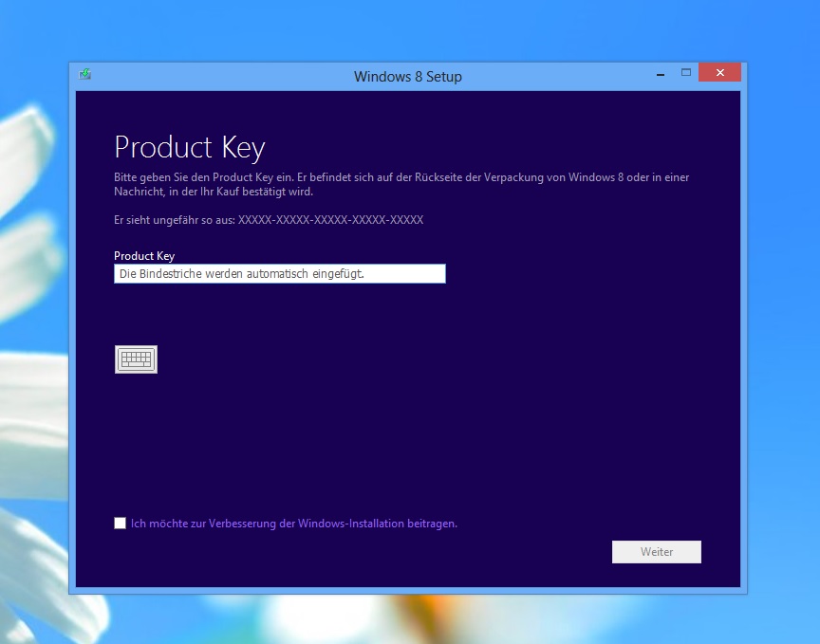Click the 'Product Key' field label
The image size is (820, 644).
tap(144, 256)
